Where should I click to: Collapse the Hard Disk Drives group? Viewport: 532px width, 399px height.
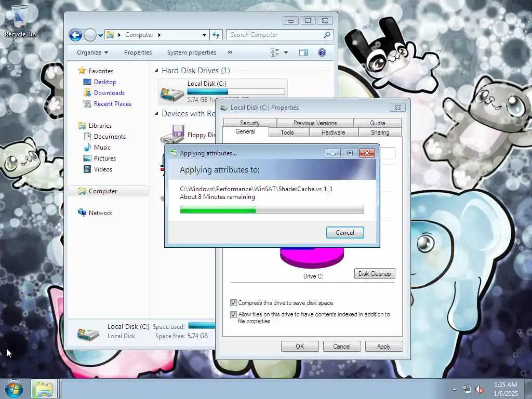tap(156, 71)
